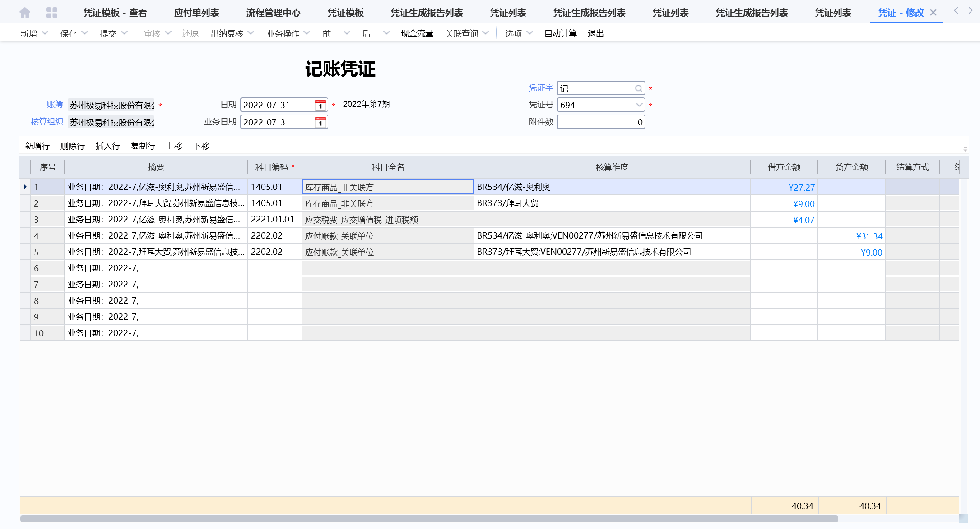
Task: Sort by the 借方金额 column header
Action: pyautogui.click(x=784, y=167)
